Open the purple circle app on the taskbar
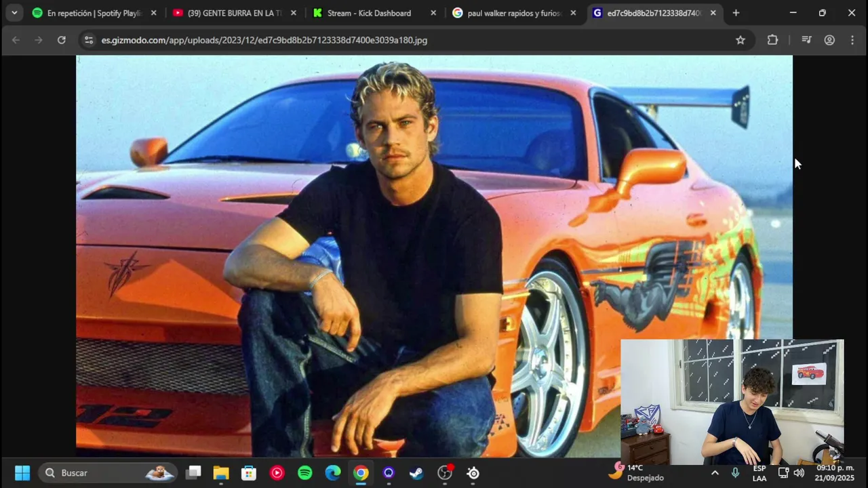Image resolution: width=868 pixels, height=488 pixels. (x=389, y=472)
